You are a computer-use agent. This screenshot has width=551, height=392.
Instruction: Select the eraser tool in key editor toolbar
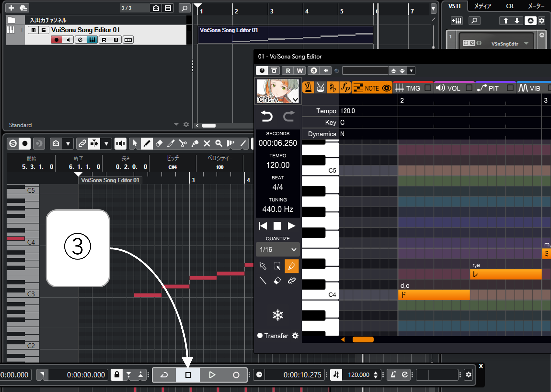(159, 144)
